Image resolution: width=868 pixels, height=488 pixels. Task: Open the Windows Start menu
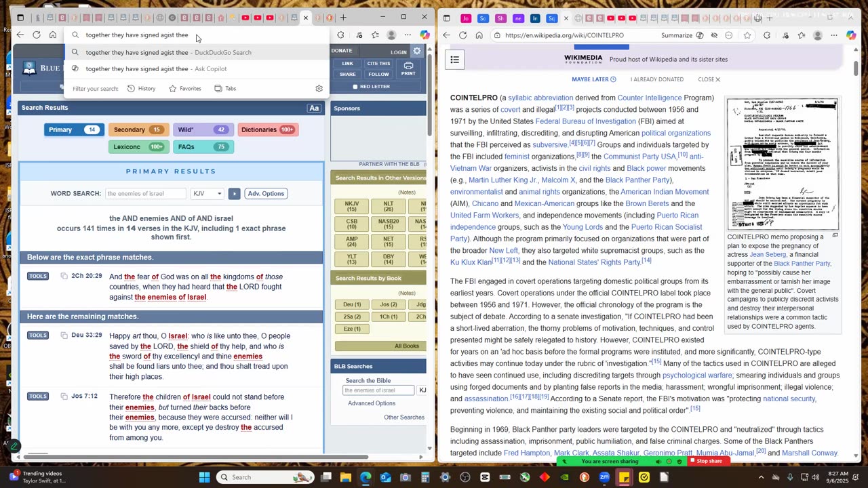(204, 477)
